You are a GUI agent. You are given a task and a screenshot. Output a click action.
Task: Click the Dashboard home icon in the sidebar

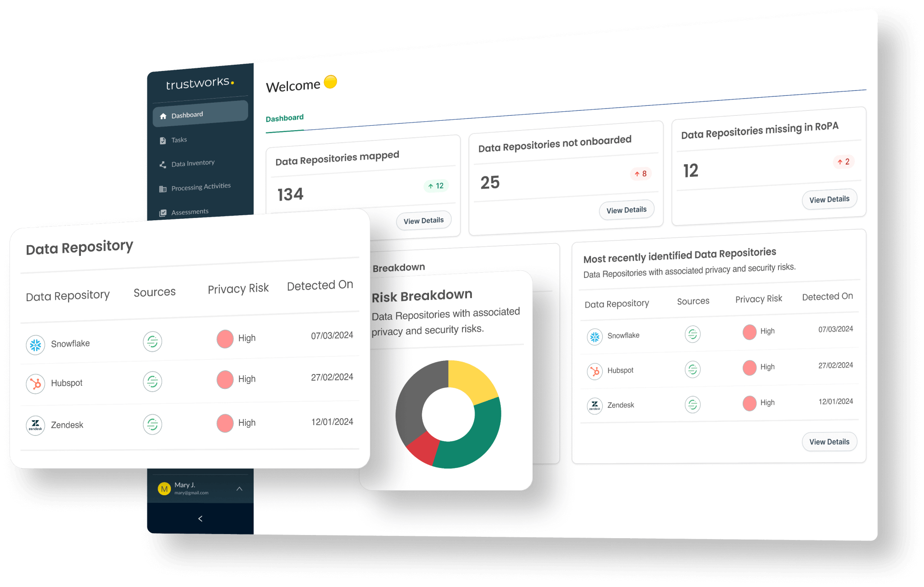pyautogui.click(x=163, y=116)
